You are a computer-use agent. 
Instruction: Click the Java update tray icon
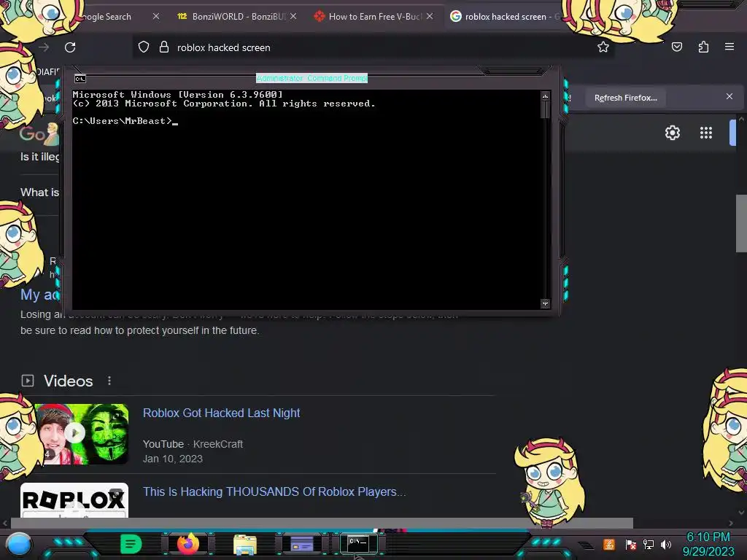609,544
